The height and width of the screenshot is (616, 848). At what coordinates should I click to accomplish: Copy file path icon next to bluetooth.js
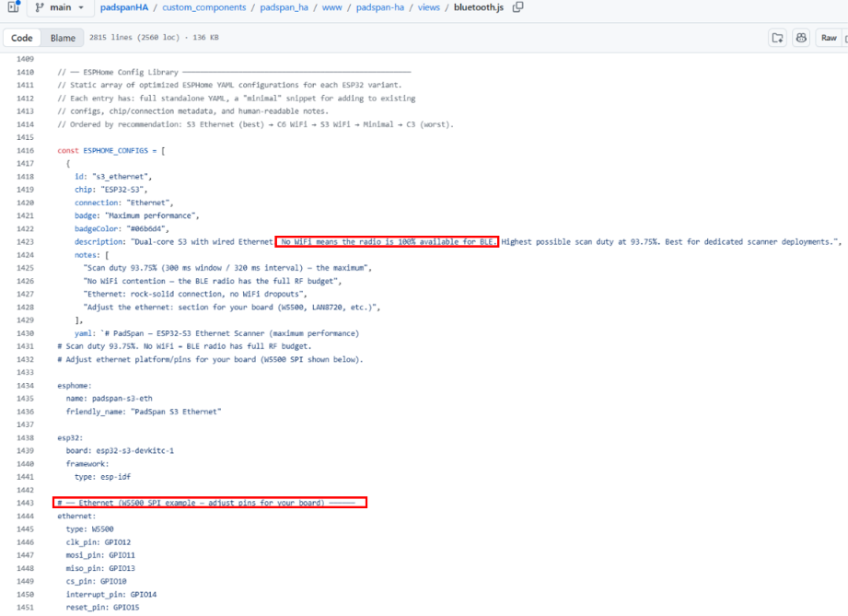517,7
